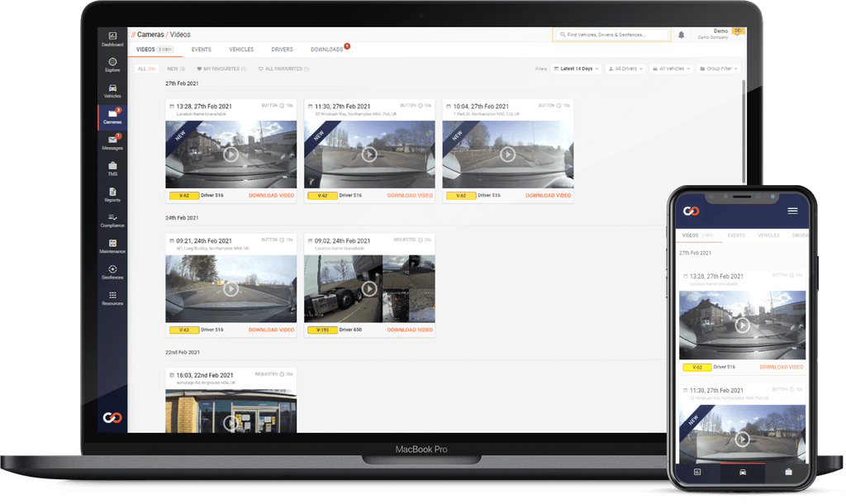The image size is (846, 504).
Task: Play the 11:30, 27th Feb 2021 video
Action: (x=369, y=155)
